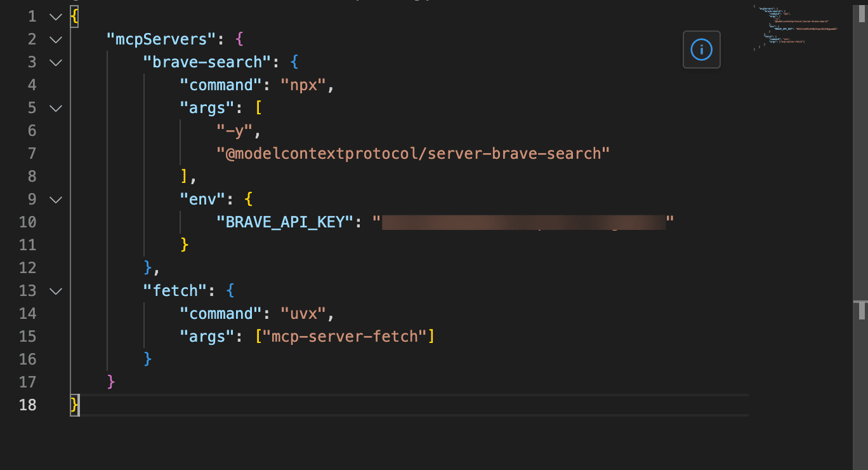The height and width of the screenshot is (470, 868).
Task: Click line number 18 in the gutter
Action: (27, 405)
